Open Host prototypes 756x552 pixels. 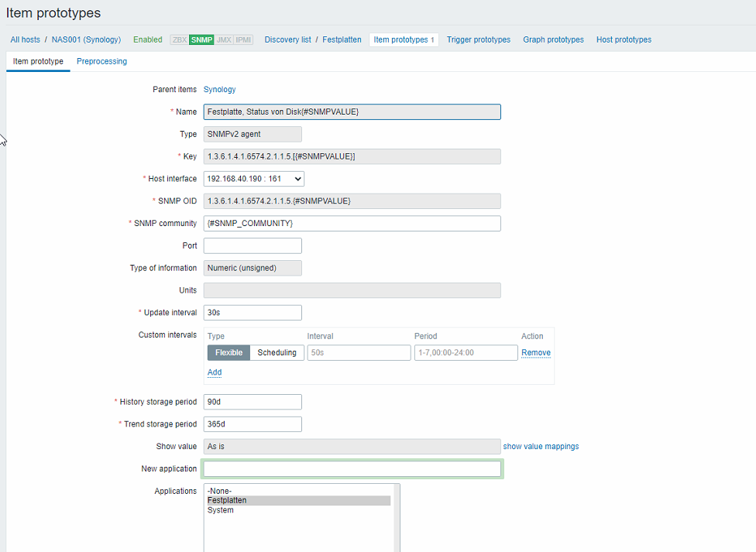point(624,39)
